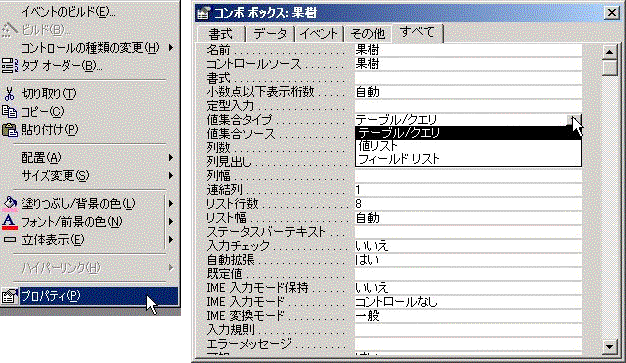This screenshot has width=626, height=363.
Task: Click the property sheet scrollbar thumb
Action: (610, 67)
